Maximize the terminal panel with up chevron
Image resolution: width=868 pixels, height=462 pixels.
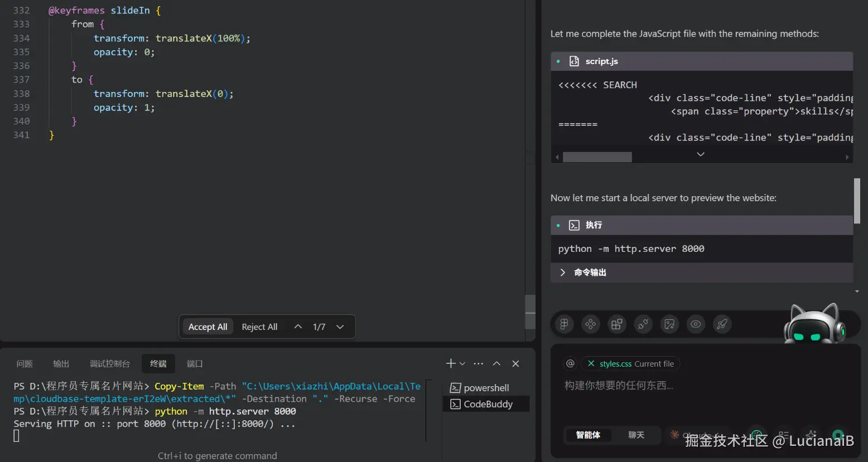coord(496,363)
